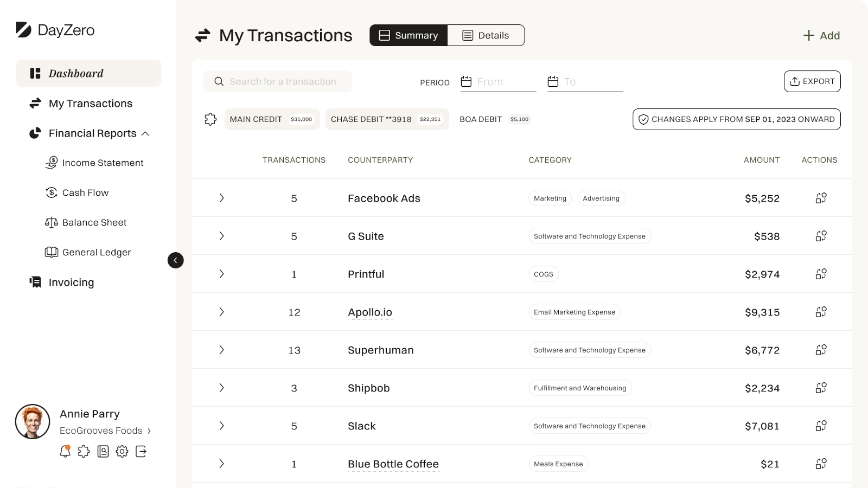Screen dimensions: 868x488
Task: Toggle the BOA Debit account filter
Action: point(495,119)
